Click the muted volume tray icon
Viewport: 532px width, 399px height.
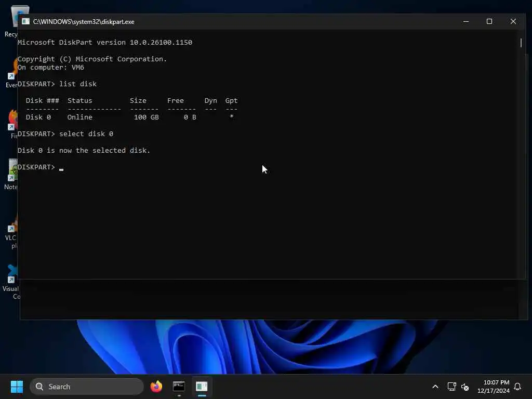click(465, 387)
